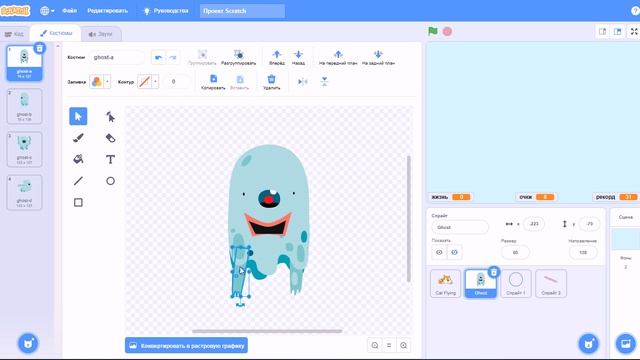Click the project title field

click(242, 11)
